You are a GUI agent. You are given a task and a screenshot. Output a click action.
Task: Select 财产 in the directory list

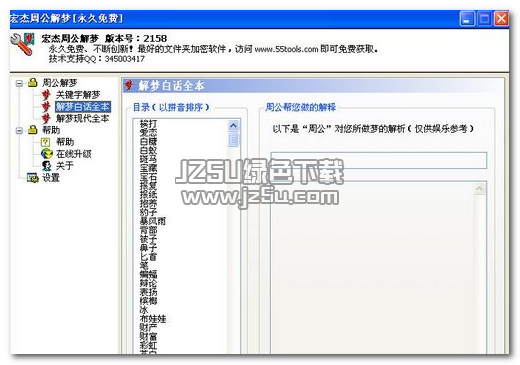point(148,328)
